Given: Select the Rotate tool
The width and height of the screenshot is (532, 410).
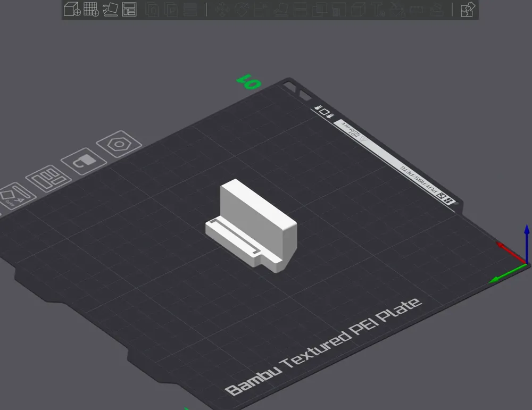Looking at the screenshot, I should [x=241, y=10].
